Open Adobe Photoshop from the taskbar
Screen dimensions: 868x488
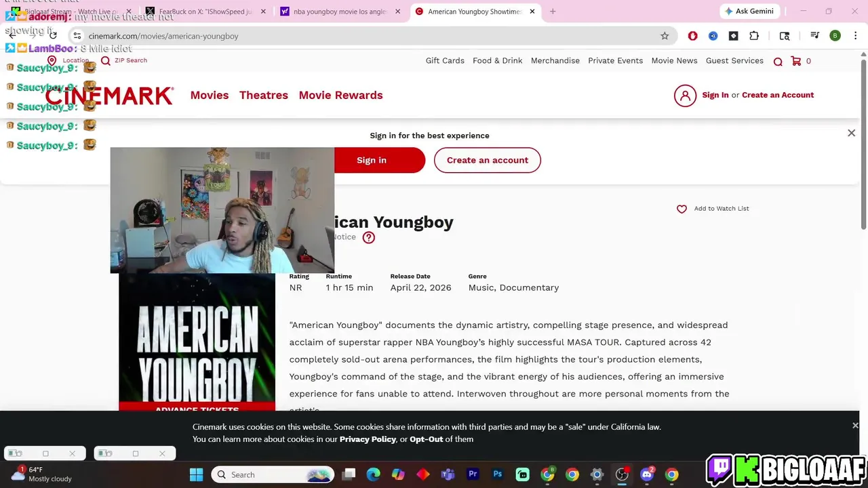(x=498, y=474)
